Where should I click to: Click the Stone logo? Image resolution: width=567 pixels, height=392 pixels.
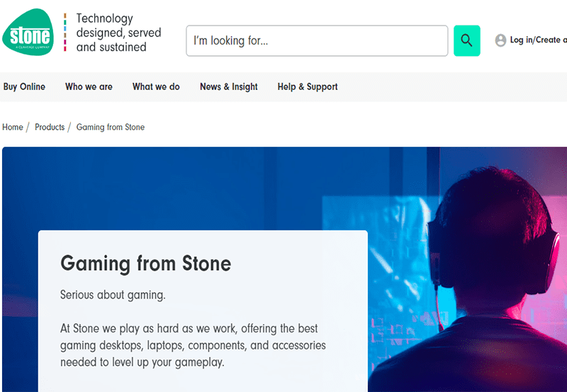click(28, 32)
